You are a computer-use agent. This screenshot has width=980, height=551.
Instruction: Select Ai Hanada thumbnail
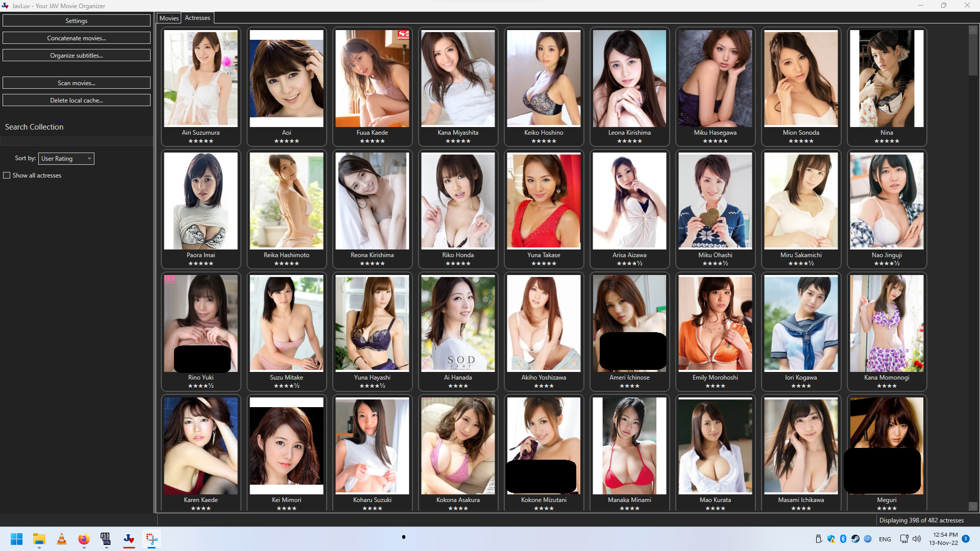pyautogui.click(x=458, y=323)
